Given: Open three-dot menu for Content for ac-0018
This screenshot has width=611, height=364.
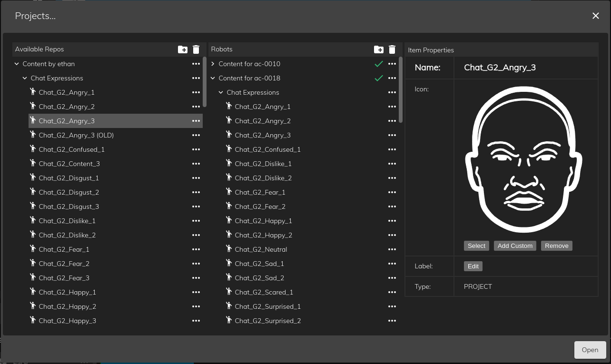Looking at the screenshot, I should point(392,78).
